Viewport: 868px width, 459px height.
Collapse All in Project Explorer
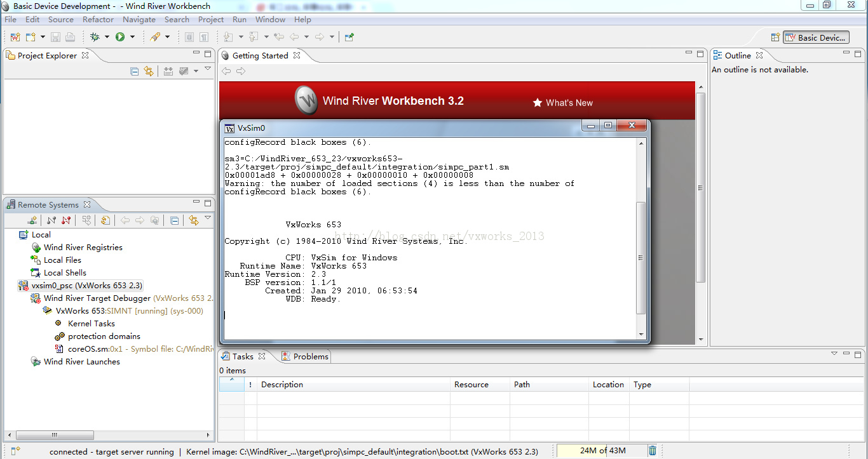coord(135,72)
